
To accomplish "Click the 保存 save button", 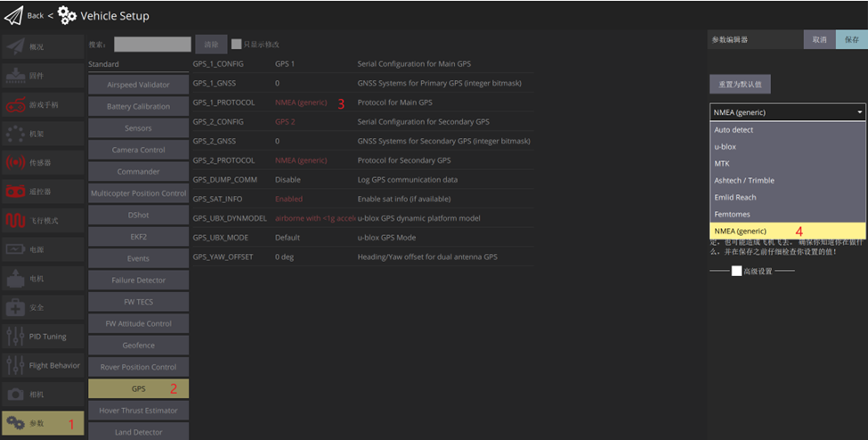I will click(852, 39).
